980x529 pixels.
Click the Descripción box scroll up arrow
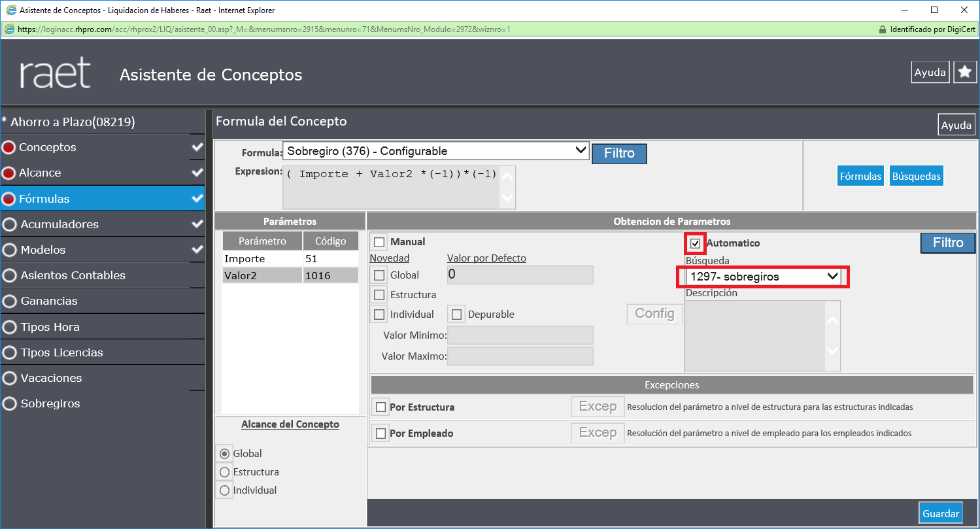[x=832, y=321]
